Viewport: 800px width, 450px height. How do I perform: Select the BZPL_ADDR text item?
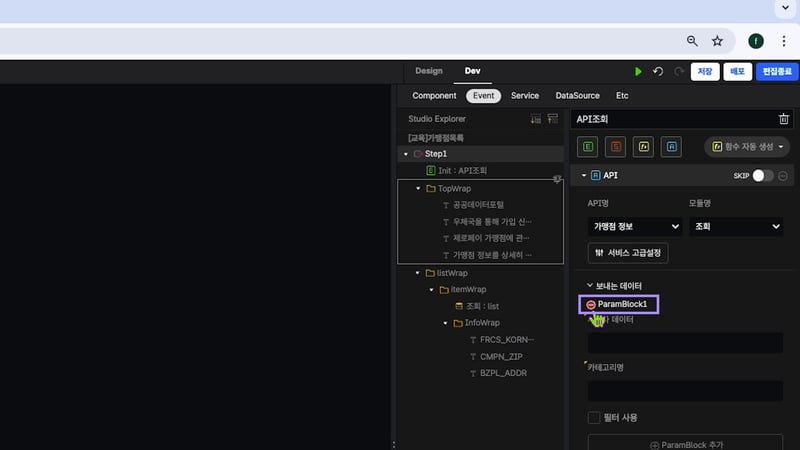point(503,373)
